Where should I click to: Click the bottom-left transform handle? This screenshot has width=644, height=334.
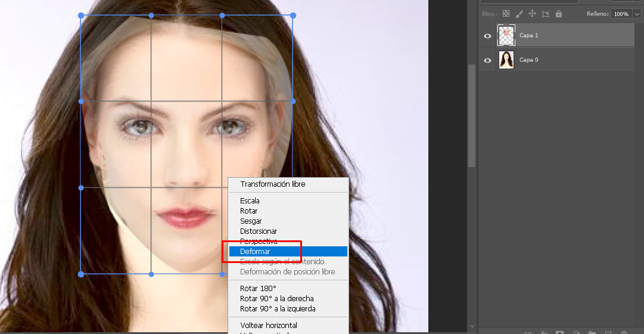(81, 274)
